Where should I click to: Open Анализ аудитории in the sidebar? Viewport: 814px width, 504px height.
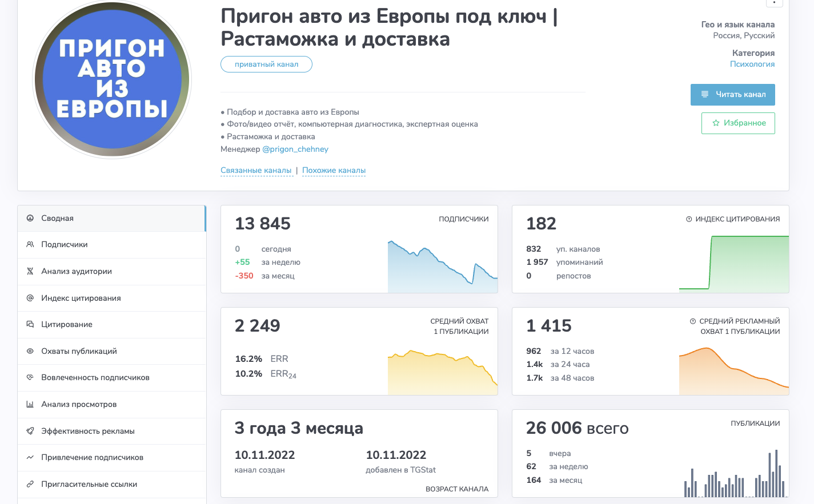pos(111,272)
